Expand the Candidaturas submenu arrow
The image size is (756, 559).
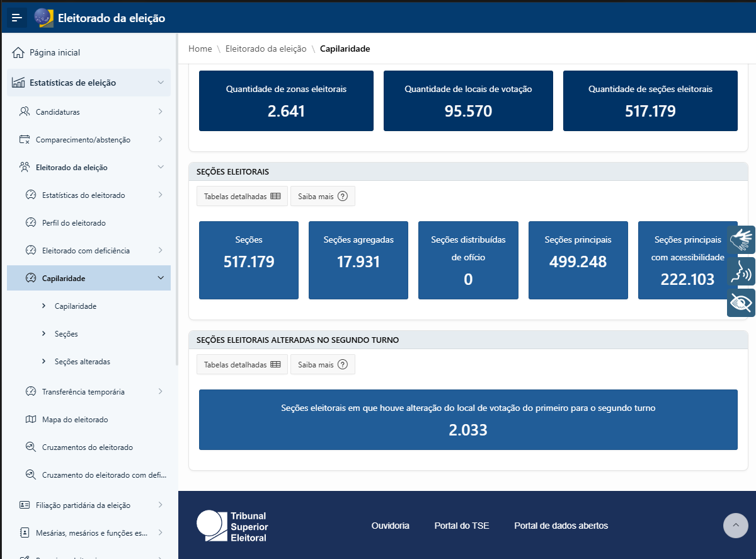(x=161, y=112)
